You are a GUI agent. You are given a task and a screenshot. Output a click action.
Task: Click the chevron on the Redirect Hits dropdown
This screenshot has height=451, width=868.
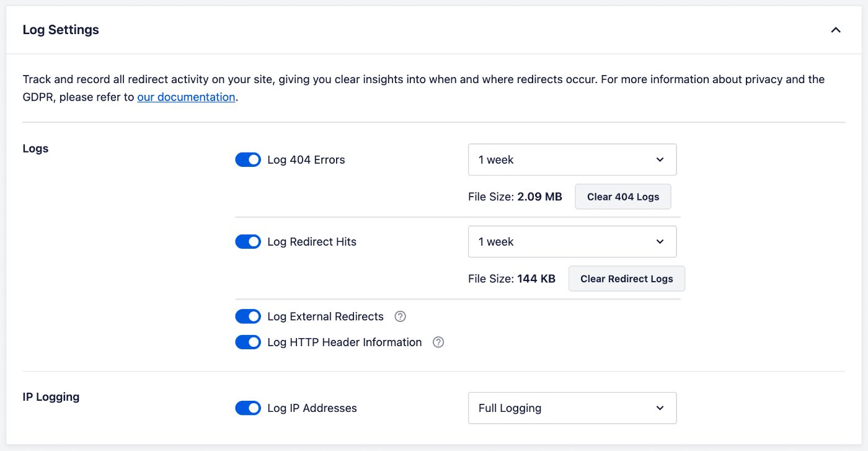point(660,241)
